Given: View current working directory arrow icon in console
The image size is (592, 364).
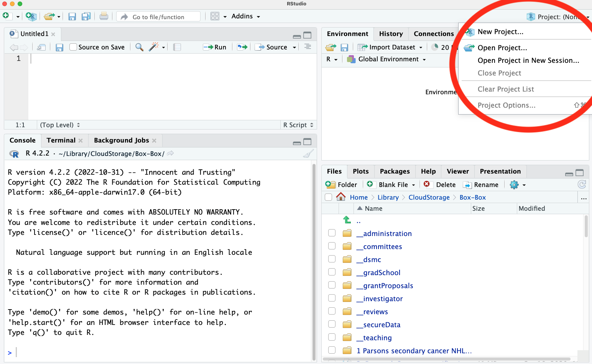Looking at the screenshot, I should coord(171,153).
